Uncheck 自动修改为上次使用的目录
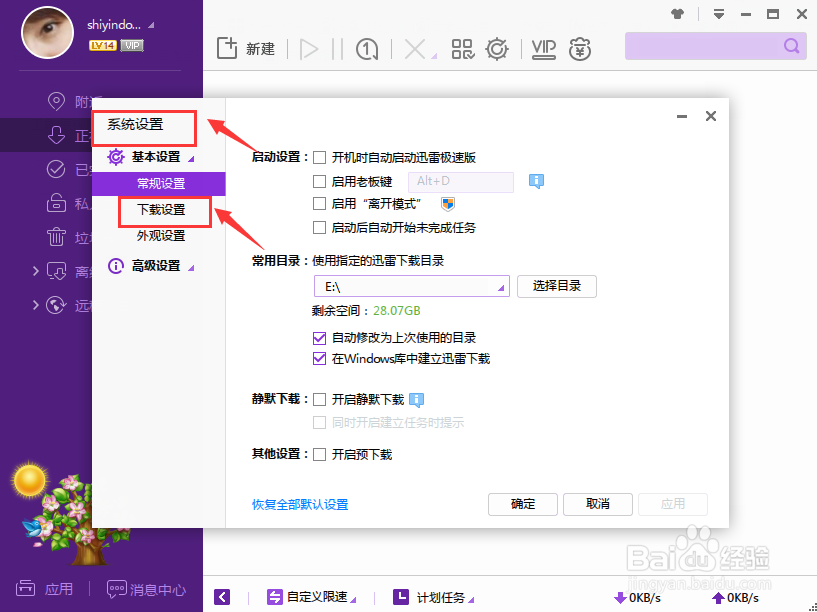 click(x=319, y=338)
